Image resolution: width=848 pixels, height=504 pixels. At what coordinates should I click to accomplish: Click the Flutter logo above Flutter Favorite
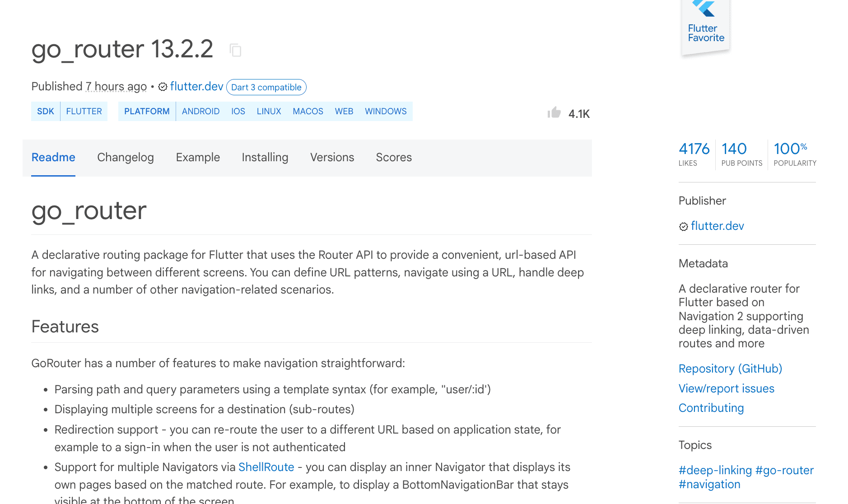pyautogui.click(x=704, y=8)
